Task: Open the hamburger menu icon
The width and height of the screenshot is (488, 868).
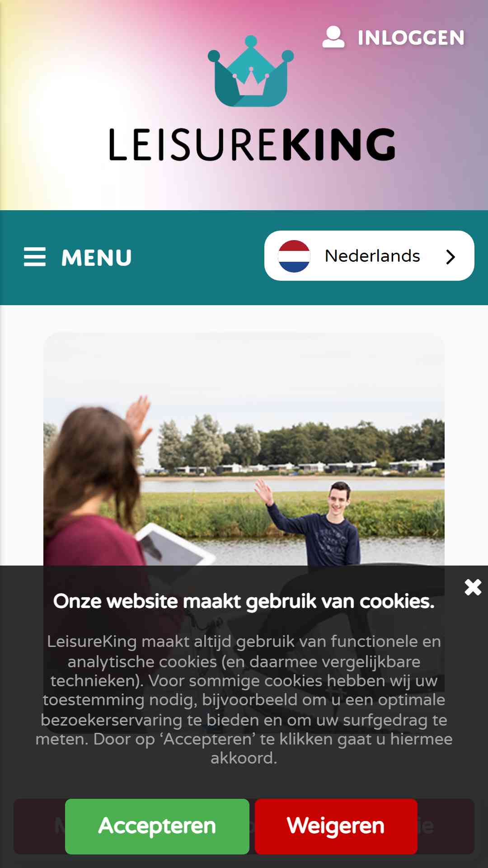Action: pos(35,257)
